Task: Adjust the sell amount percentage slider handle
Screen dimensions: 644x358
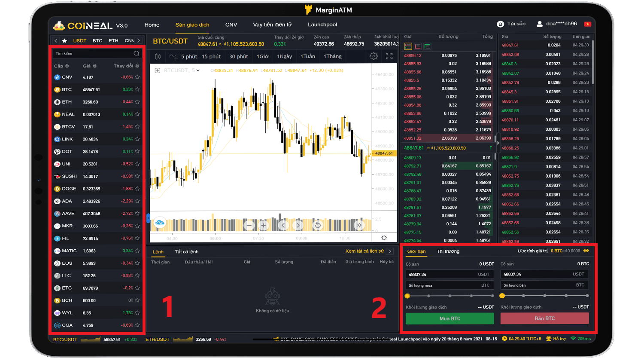Action: (x=502, y=296)
